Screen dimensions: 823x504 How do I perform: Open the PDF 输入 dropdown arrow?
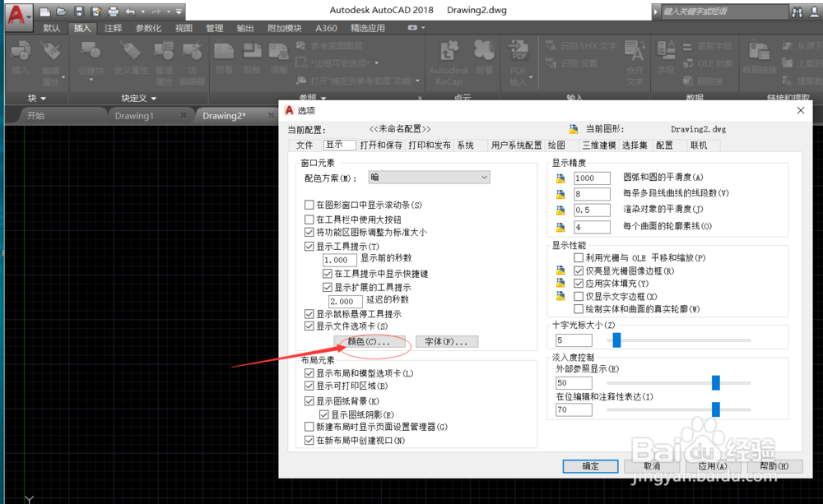531,77
